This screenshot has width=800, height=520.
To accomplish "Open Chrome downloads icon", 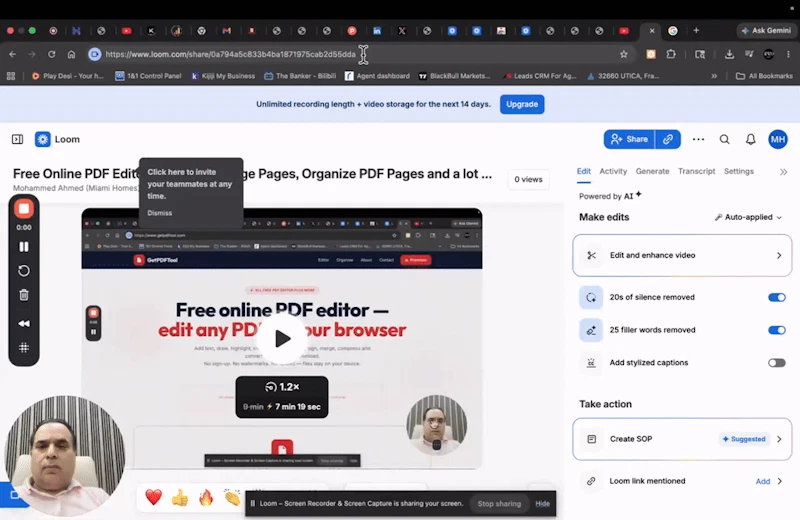I will 730,54.
